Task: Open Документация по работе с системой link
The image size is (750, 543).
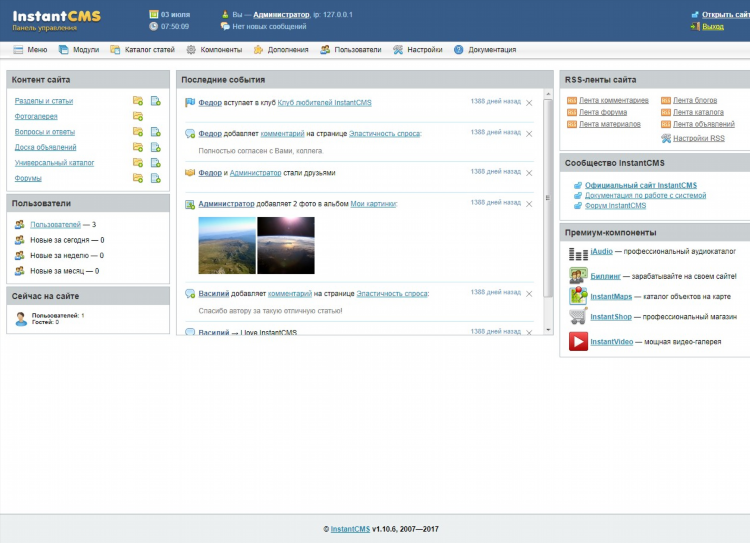Action: coord(645,195)
